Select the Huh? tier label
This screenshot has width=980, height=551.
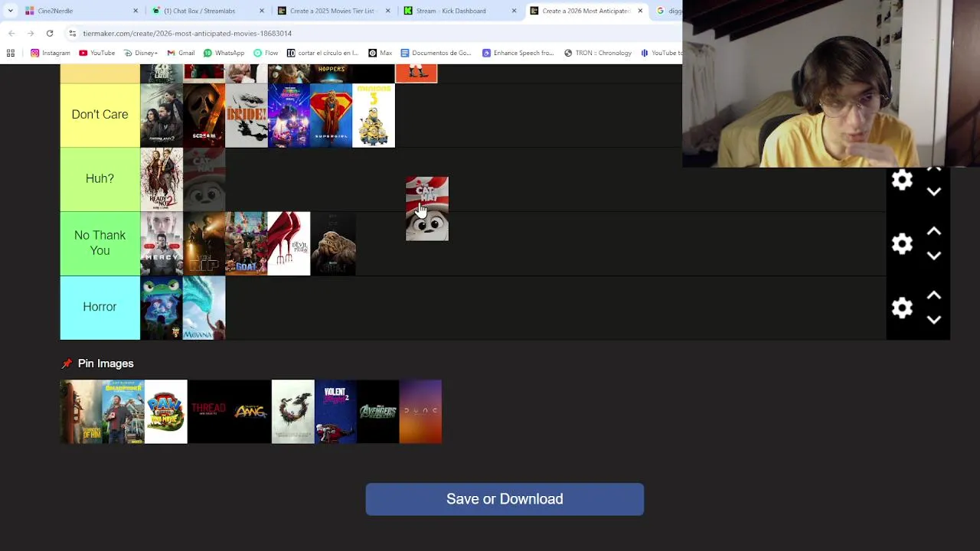pyautogui.click(x=100, y=178)
